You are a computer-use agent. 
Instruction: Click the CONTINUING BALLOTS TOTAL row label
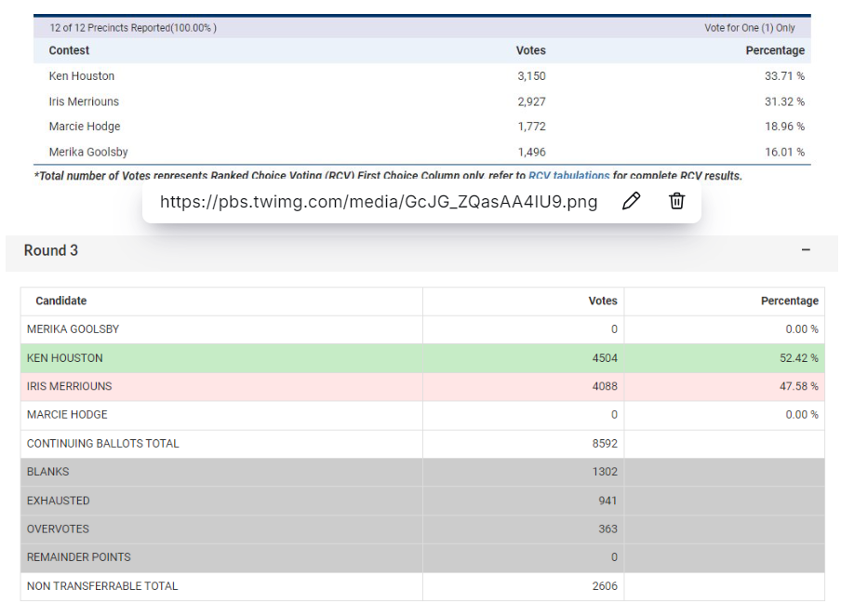pos(102,444)
